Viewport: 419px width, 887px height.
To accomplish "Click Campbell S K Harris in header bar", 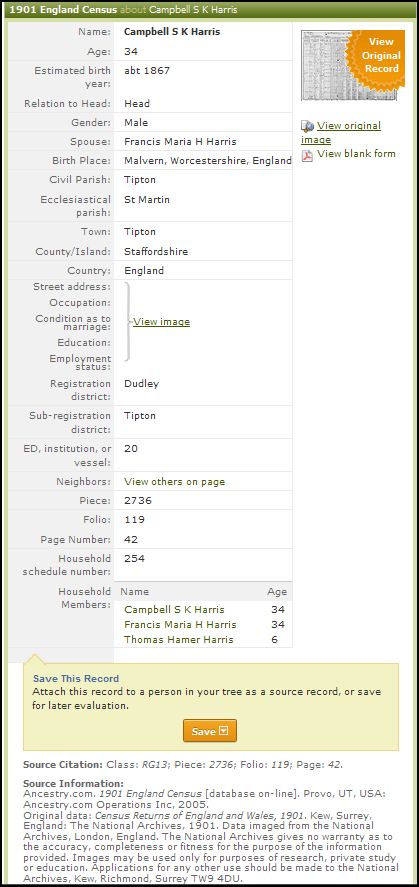I will (x=193, y=10).
